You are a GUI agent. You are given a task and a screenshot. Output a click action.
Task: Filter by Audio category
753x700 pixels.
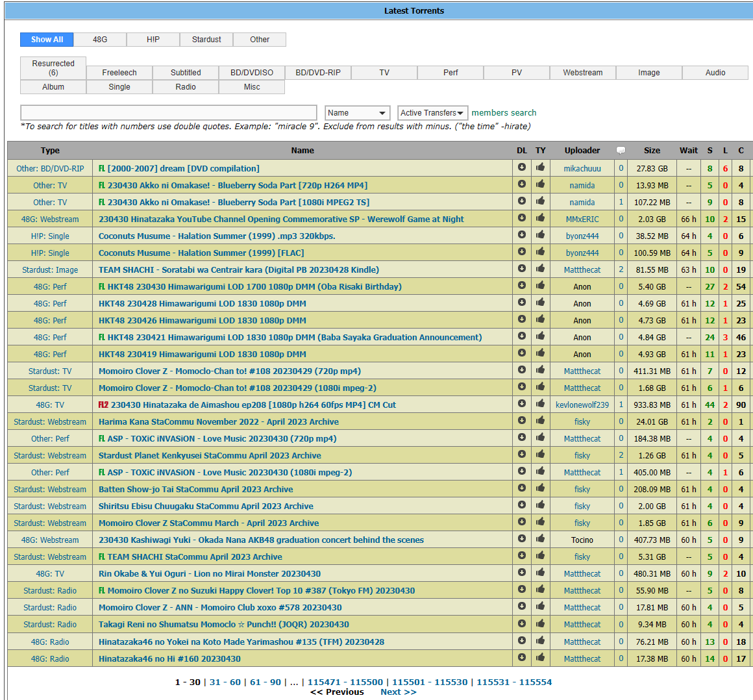click(x=715, y=73)
